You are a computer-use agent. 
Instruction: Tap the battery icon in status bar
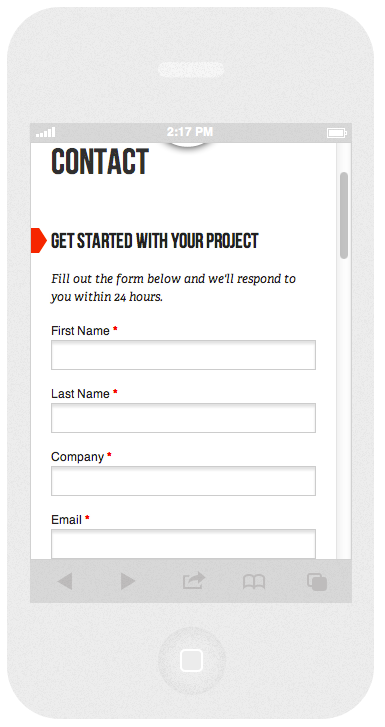(337, 134)
